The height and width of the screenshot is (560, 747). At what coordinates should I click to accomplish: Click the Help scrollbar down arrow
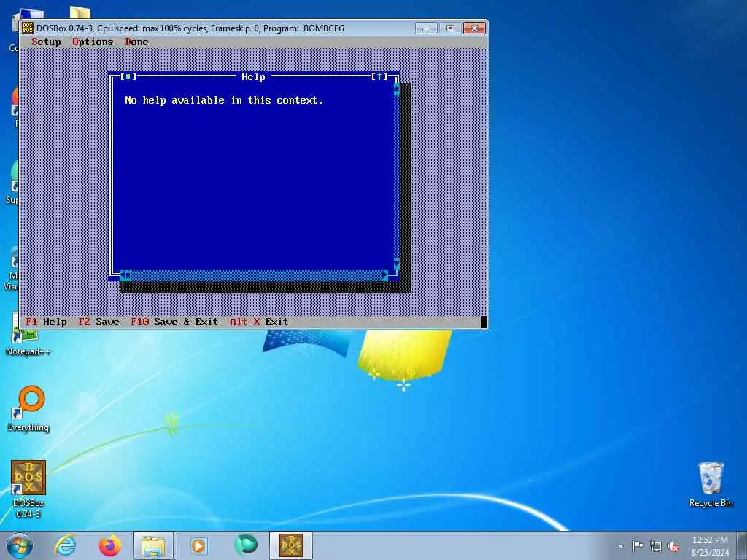click(396, 263)
